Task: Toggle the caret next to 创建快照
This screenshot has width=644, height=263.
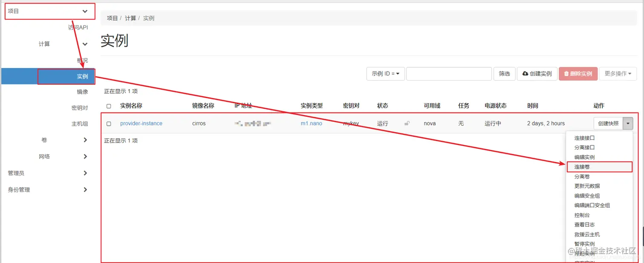Action: pos(628,124)
